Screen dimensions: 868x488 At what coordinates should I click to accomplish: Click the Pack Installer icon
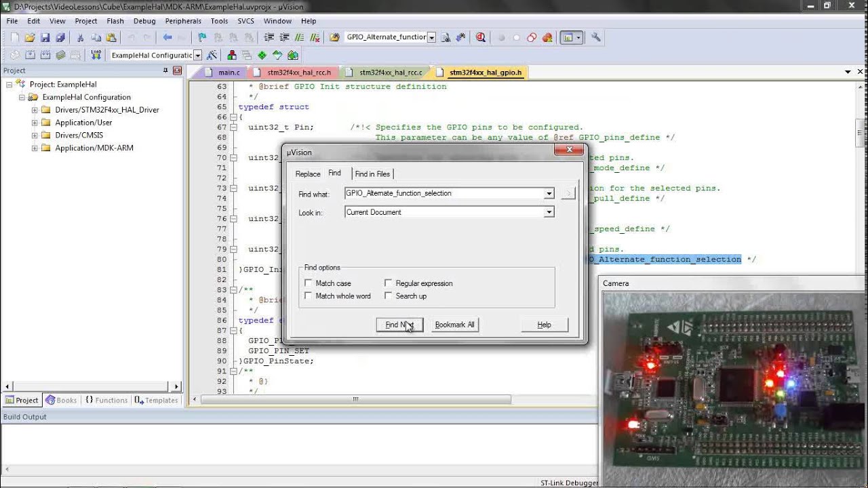click(293, 56)
